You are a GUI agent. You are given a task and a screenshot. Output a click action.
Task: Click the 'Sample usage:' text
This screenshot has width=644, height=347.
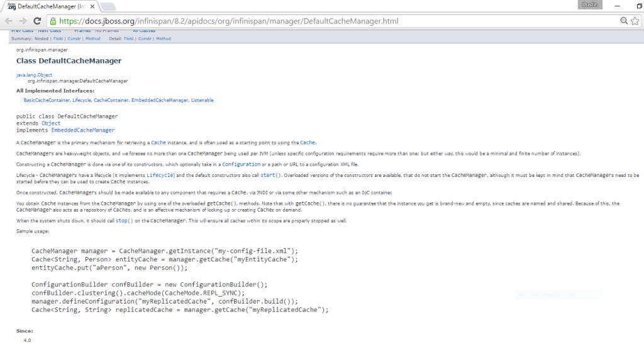tap(33, 232)
